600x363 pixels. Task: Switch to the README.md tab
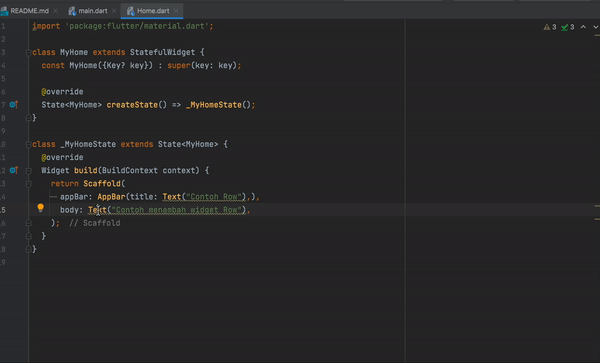pos(25,11)
